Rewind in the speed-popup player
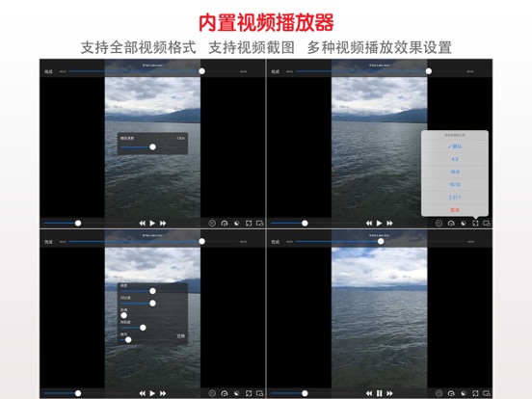 pos(143,224)
